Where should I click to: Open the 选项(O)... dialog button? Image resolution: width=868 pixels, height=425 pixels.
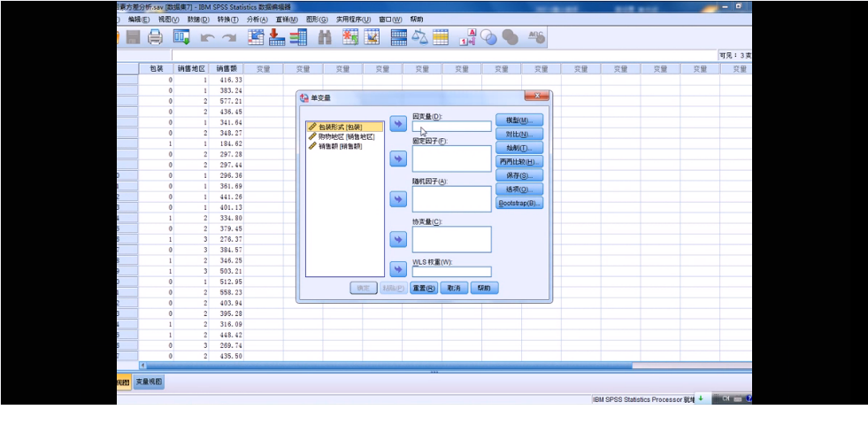(x=518, y=189)
